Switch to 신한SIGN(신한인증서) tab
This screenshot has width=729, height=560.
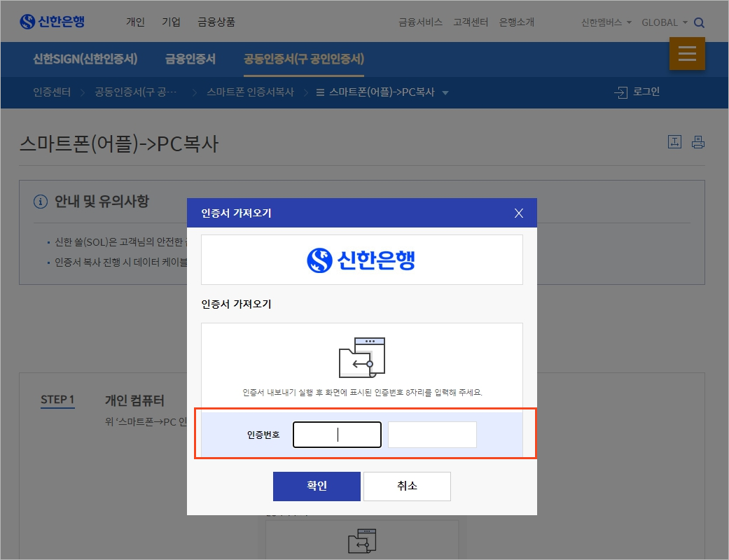(85, 59)
